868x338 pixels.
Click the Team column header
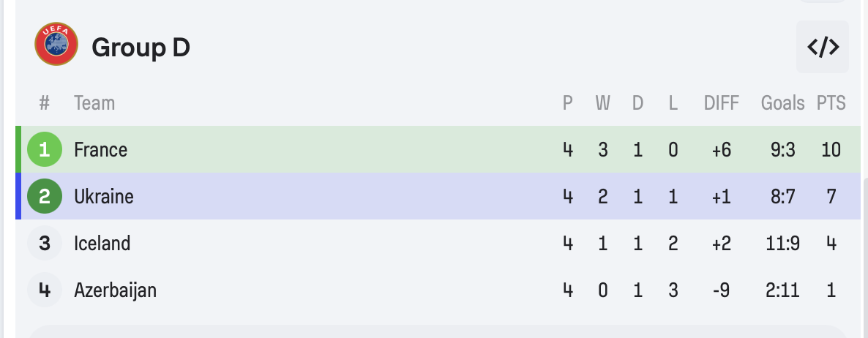tap(94, 103)
